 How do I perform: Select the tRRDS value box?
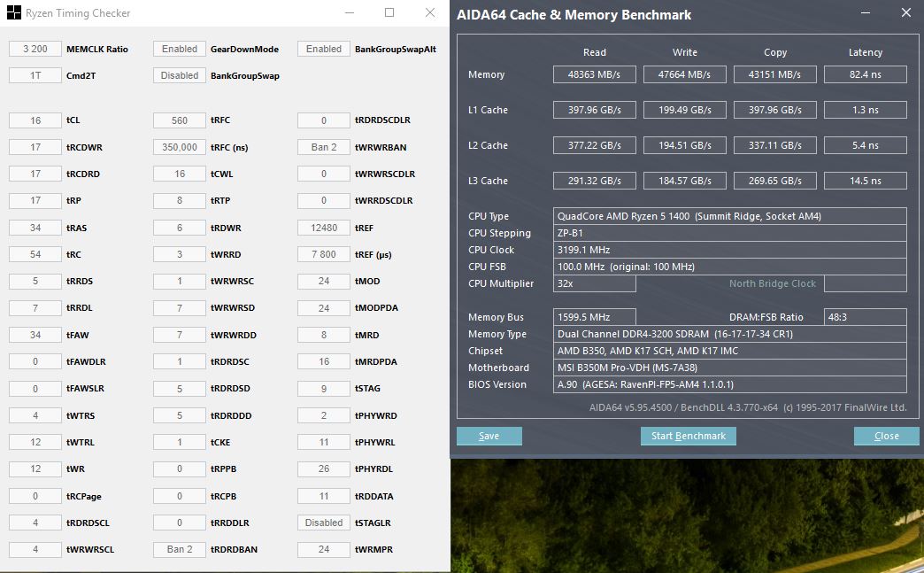[35, 282]
